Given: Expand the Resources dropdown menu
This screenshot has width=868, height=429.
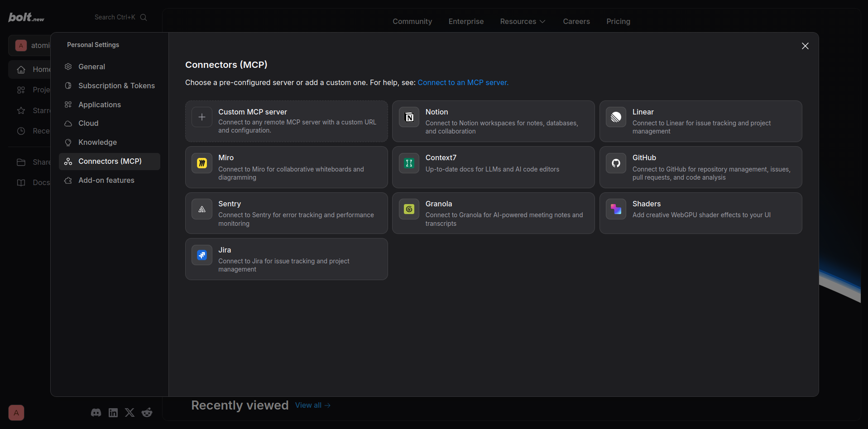Looking at the screenshot, I should (523, 21).
